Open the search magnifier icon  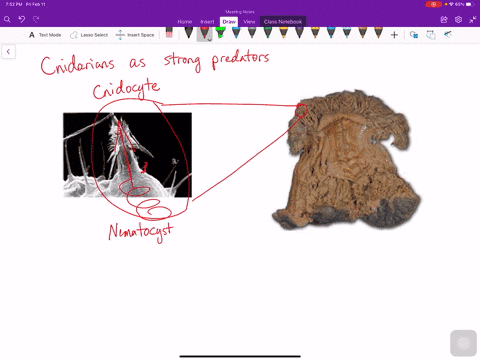point(7,20)
